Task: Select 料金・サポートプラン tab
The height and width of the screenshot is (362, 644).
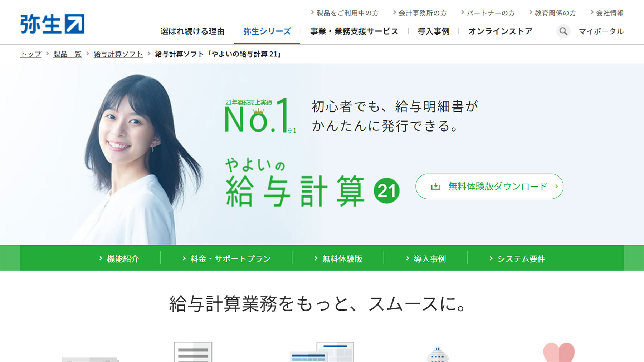Action: tap(226, 258)
